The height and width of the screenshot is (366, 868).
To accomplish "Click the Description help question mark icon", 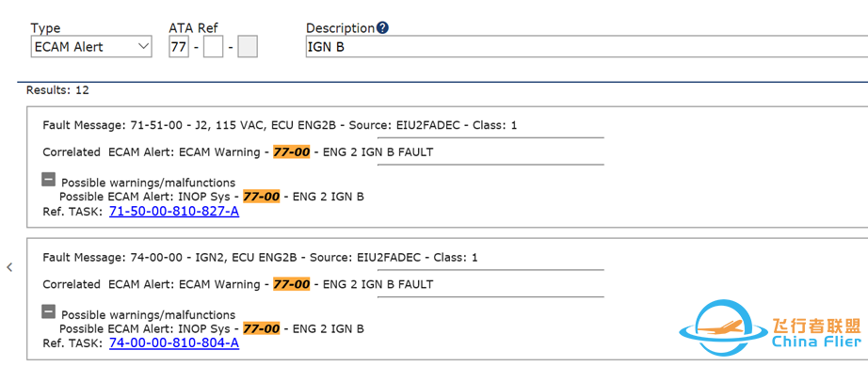I will tap(382, 27).
